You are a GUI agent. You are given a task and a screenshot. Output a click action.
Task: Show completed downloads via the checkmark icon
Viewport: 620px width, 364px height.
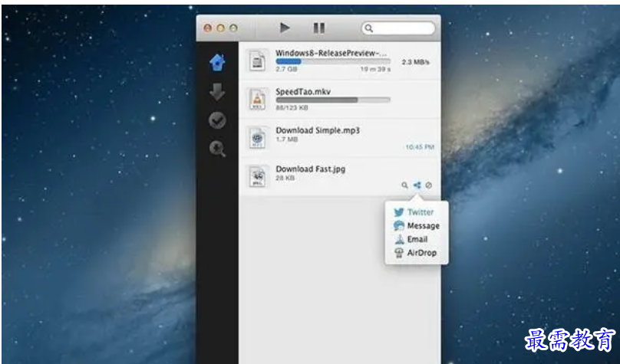pos(217,120)
